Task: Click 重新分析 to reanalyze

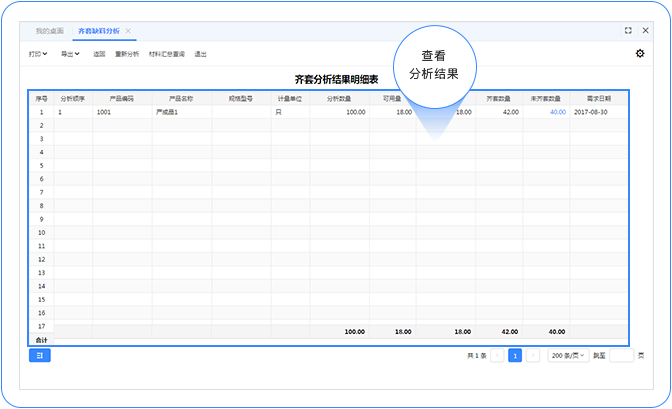Action: coord(127,54)
